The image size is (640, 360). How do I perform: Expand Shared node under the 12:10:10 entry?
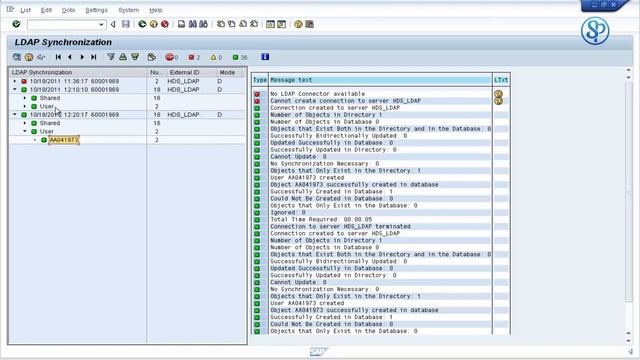[25, 98]
